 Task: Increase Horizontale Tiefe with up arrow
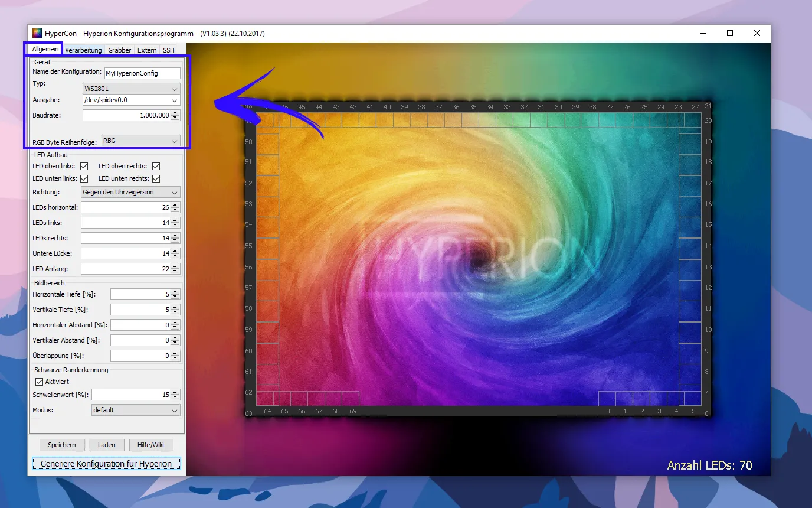pyautogui.click(x=175, y=292)
